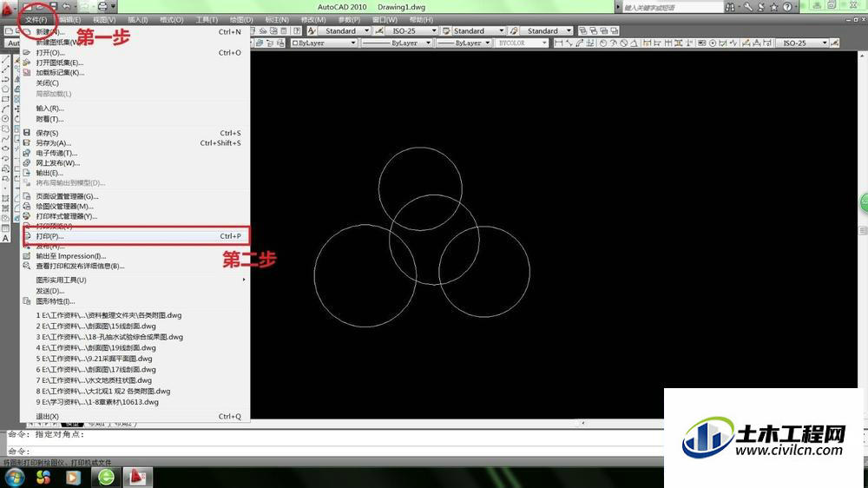Click Undo in the quick access toolbar
This screenshot has width=868, height=488.
67,7
